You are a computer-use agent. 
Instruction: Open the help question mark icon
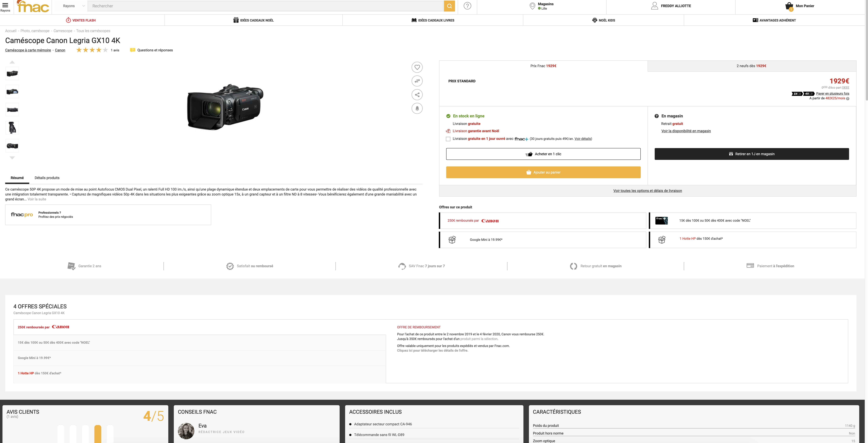point(467,6)
